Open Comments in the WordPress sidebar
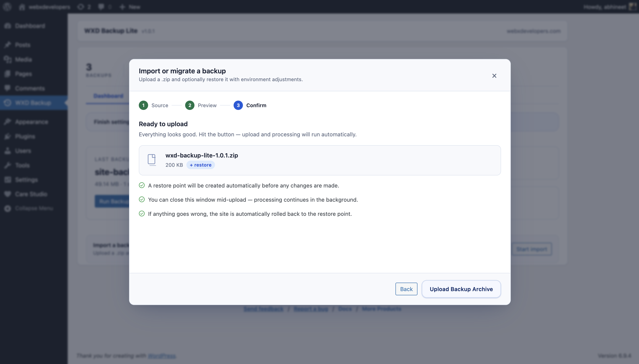Viewport: 639px width, 364px height. coord(33,88)
